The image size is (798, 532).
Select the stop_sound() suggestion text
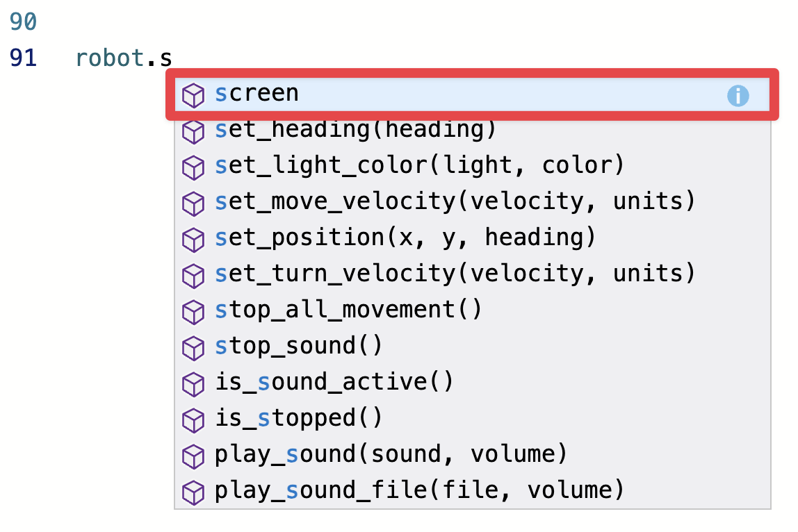pyautogui.click(x=299, y=347)
